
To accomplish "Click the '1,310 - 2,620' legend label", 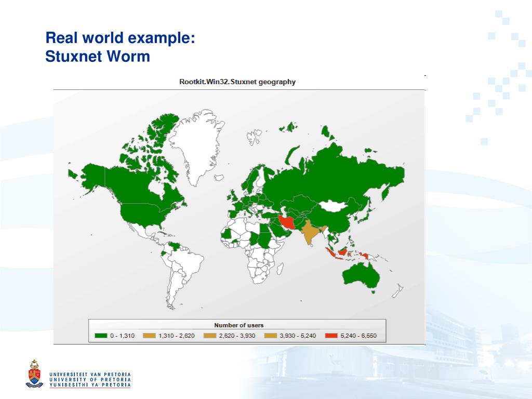I will [177, 336].
